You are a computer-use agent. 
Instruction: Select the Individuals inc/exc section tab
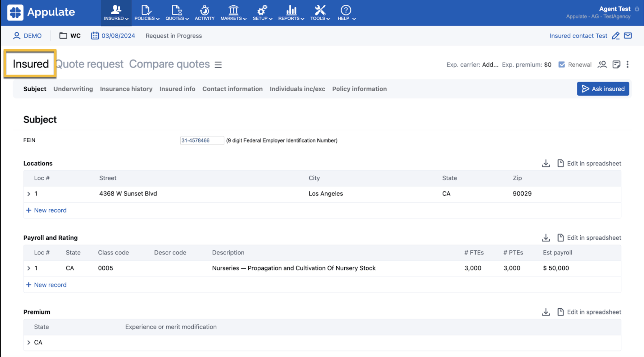[x=297, y=89]
